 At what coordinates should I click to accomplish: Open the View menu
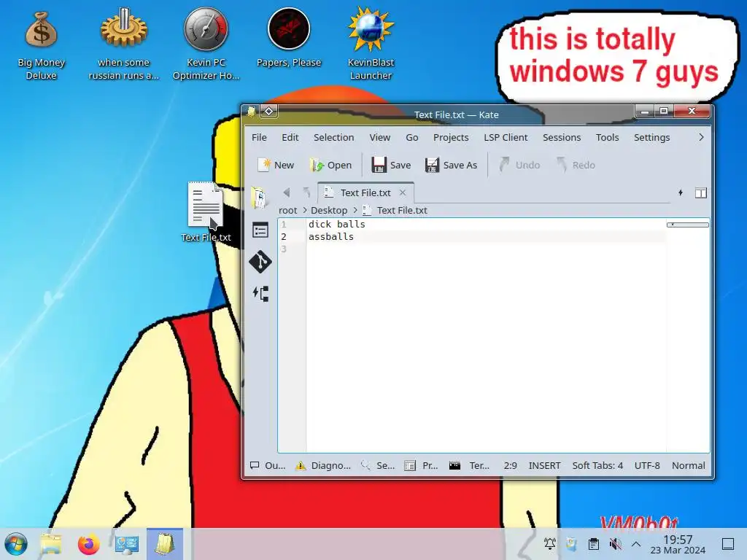point(379,138)
